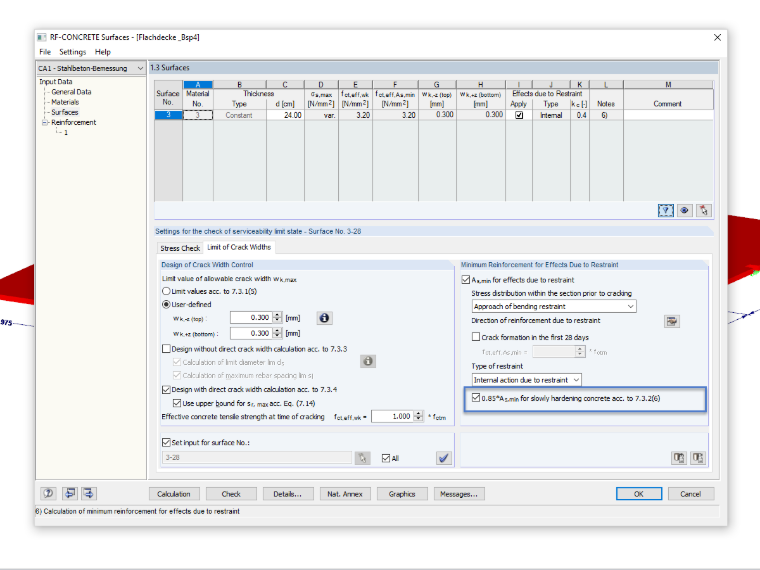Click the first of the two icon buttons at bottom right of settings panel
This screenshot has height=570, width=760.
coord(679,458)
